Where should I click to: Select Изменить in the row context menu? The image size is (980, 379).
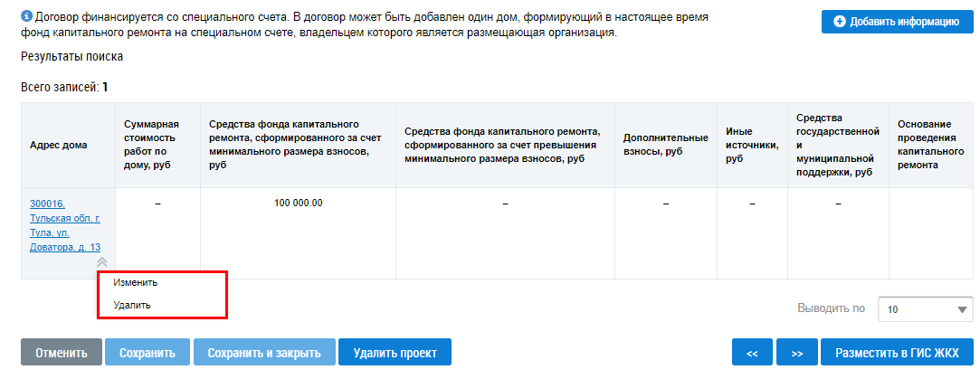click(x=135, y=282)
